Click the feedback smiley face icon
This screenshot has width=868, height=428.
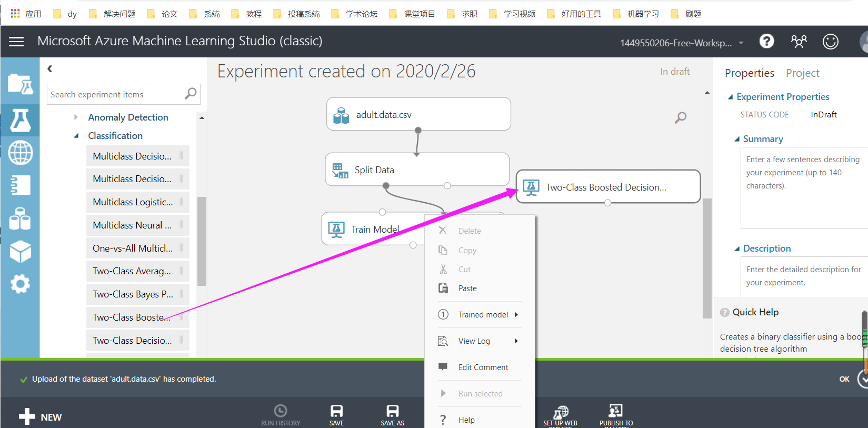click(831, 41)
